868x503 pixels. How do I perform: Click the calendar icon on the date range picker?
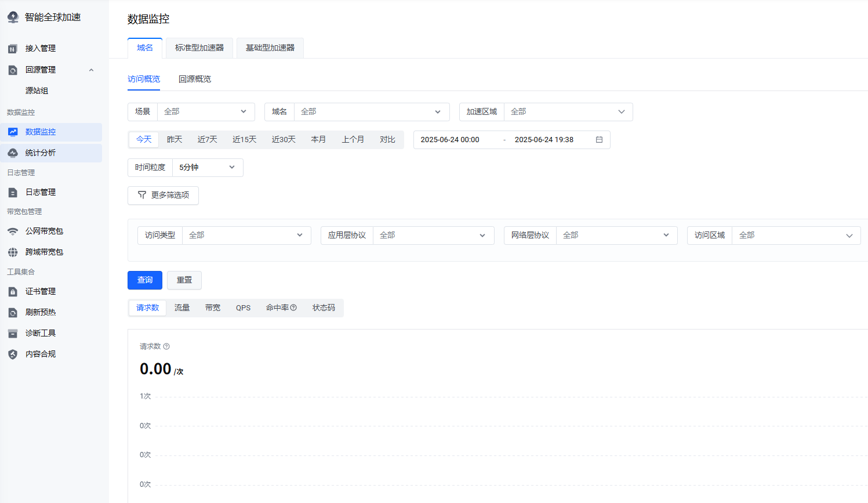[598, 139]
